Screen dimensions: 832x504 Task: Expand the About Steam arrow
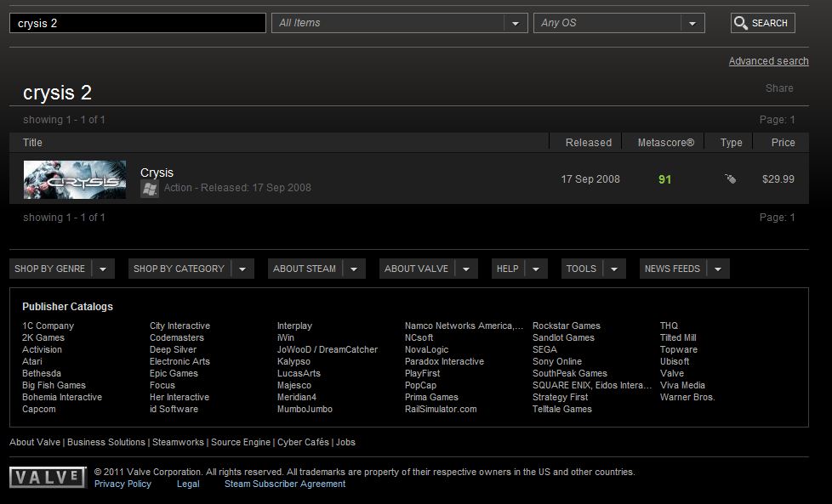(x=354, y=269)
